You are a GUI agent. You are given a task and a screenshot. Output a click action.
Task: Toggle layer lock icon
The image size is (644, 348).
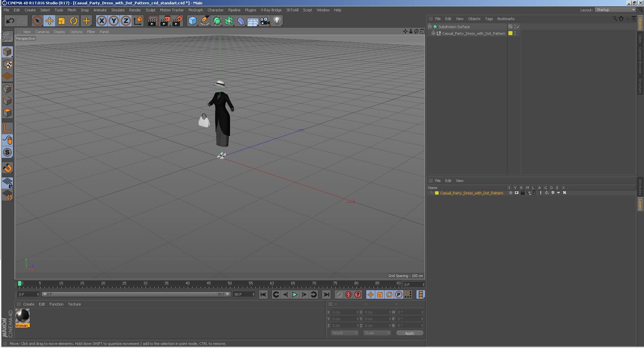tap(534, 193)
